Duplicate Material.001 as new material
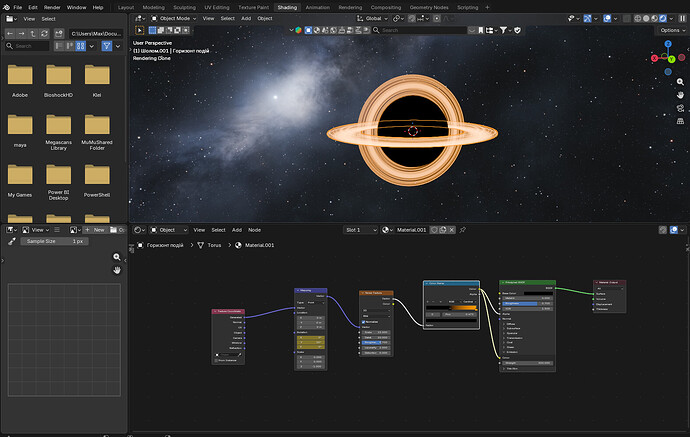Viewport: 690px width, 437px height. click(x=443, y=230)
